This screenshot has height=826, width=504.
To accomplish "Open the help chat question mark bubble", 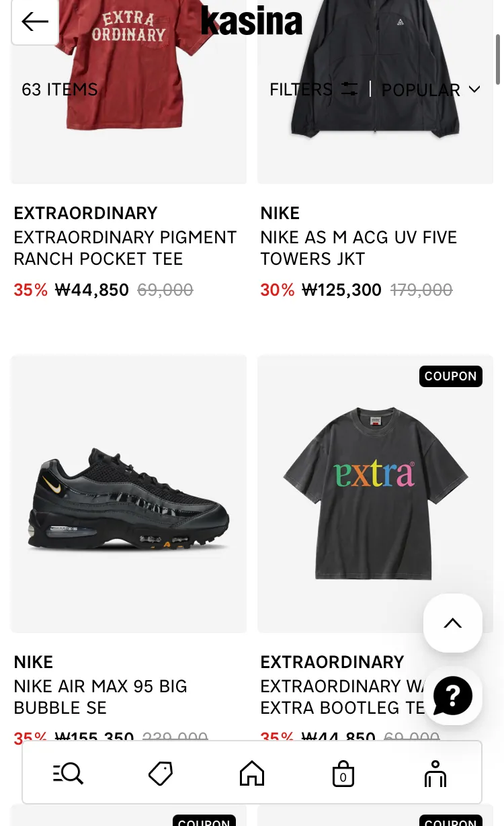I will (453, 696).
